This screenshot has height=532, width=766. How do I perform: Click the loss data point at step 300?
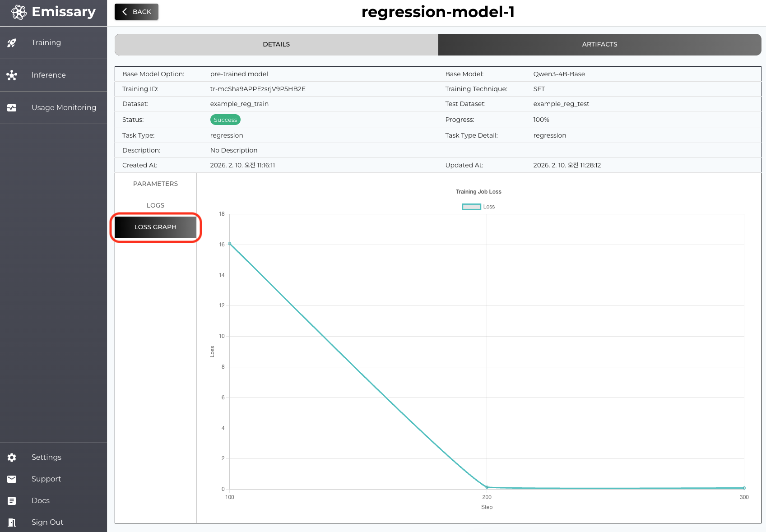coord(744,488)
